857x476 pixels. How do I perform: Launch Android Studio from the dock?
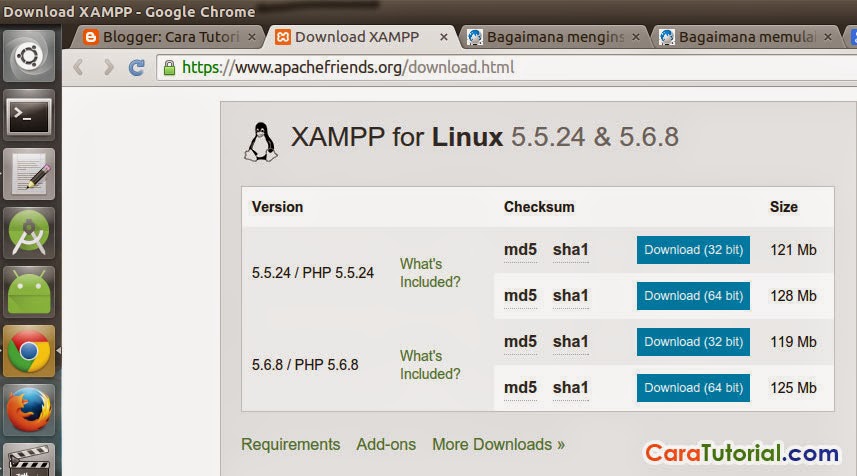tap(29, 233)
